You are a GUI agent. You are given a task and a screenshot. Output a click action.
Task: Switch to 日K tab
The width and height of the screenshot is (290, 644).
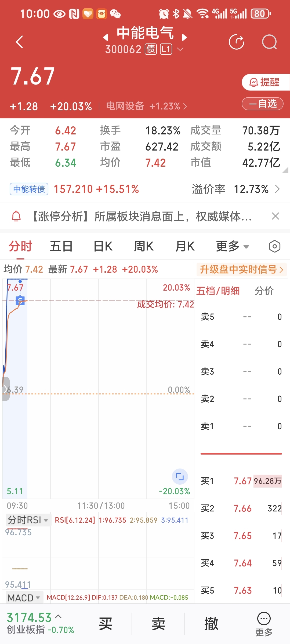point(103,246)
